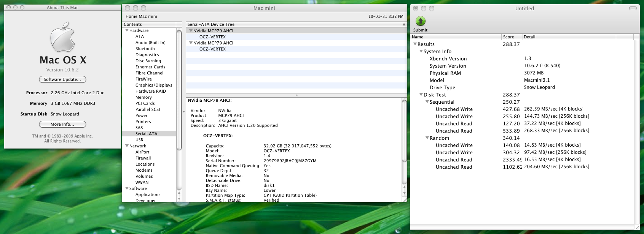
Task: Collapse the Sequential results group
Action: (427, 102)
